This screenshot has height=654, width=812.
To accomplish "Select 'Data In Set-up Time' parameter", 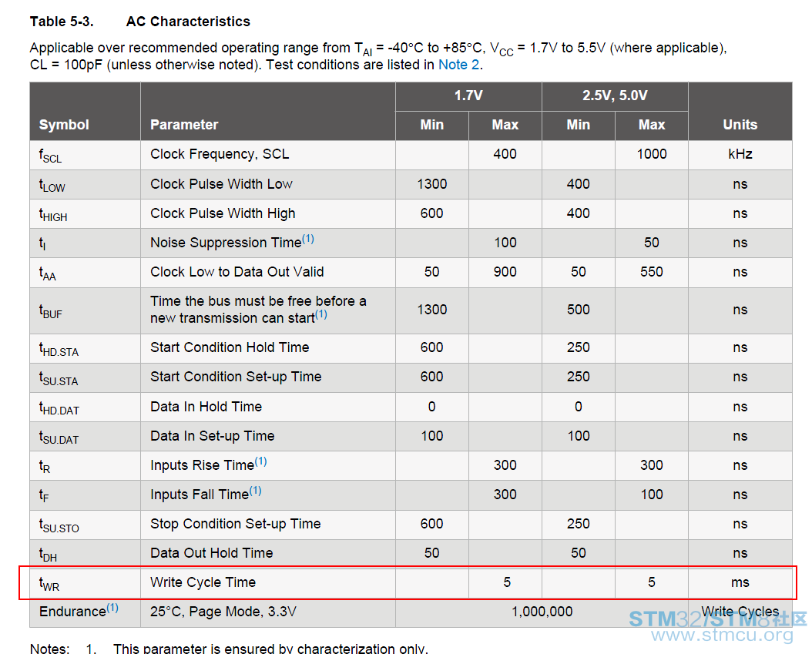I will (213, 436).
